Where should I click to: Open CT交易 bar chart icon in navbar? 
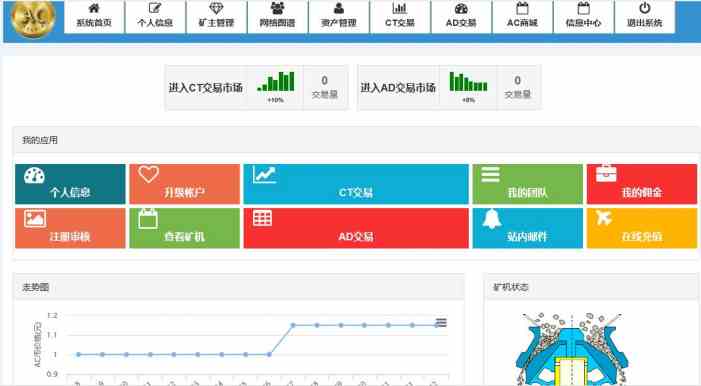tap(400, 8)
